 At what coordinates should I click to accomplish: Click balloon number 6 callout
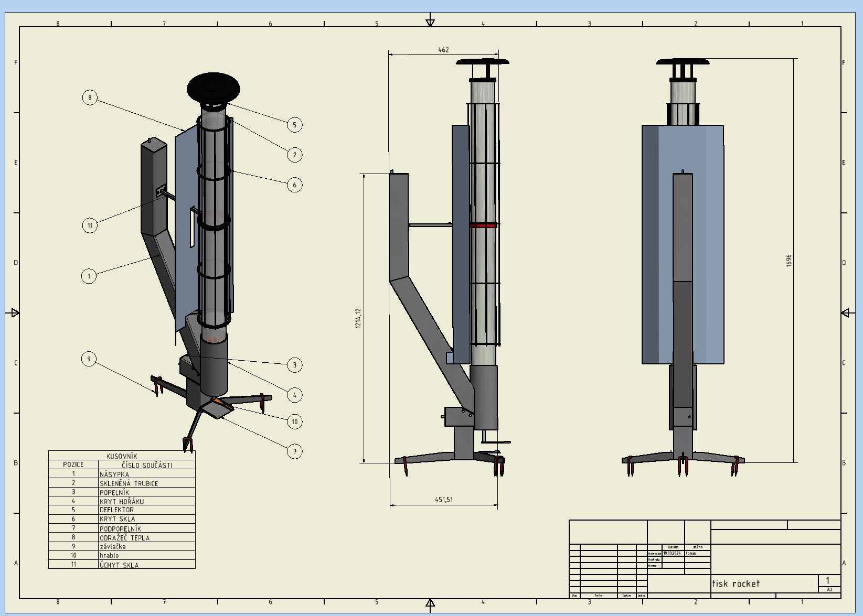pyautogui.click(x=294, y=185)
